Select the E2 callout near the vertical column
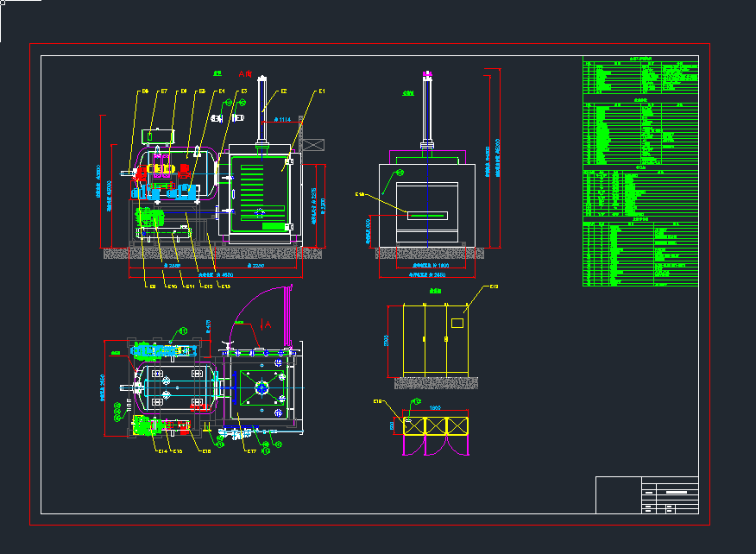This screenshot has height=554, width=756. coord(282,91)
